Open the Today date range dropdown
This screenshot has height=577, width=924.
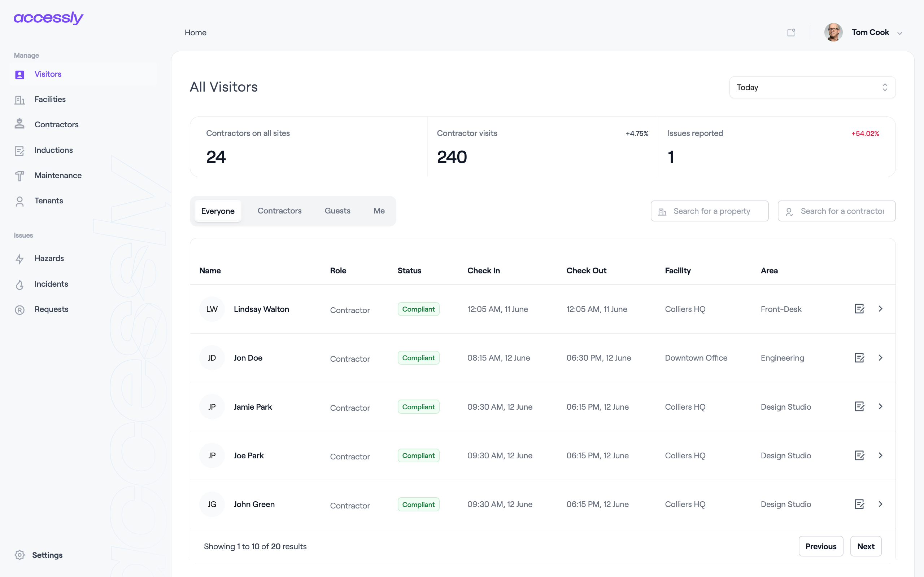point(812,87)
